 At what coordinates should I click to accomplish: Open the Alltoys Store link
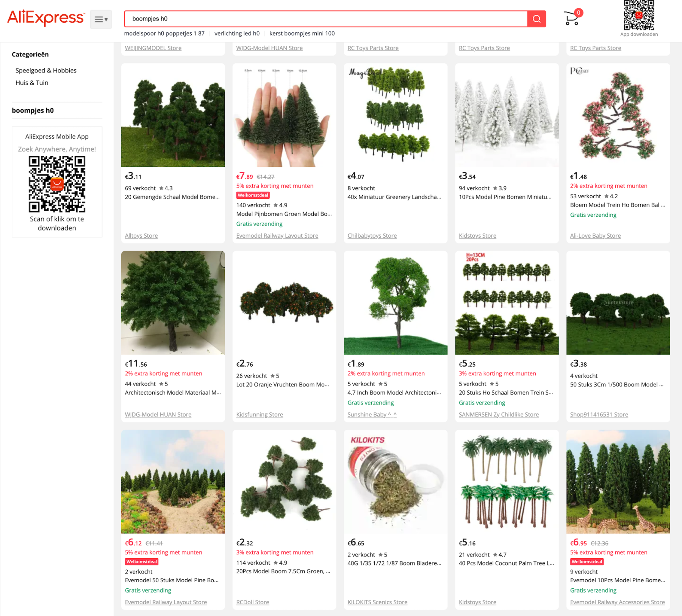(x=141, y=236)
